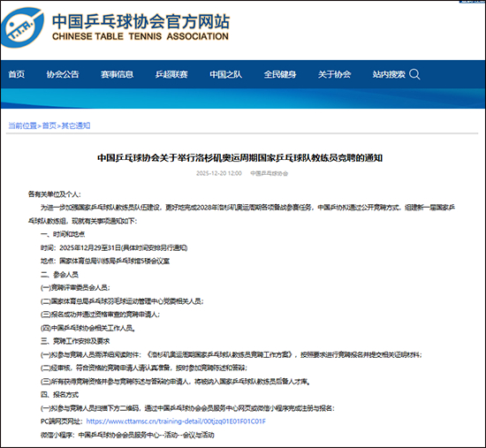Click the article headline about 教练员竞聘的通知
Viewport: 486px width, 448px height.
click(239, 158)
